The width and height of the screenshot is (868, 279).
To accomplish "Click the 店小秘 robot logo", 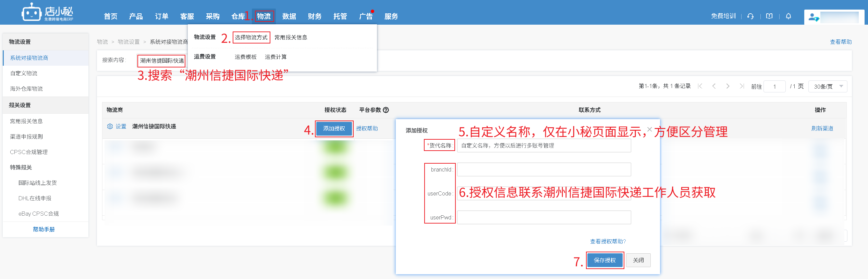I will coord(47,12).
